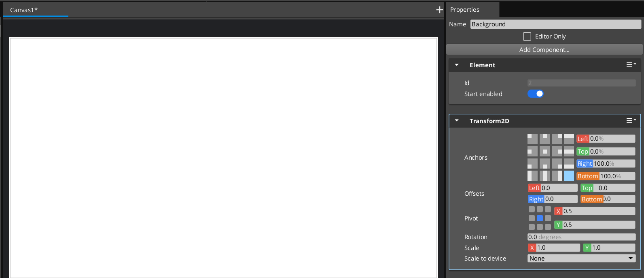Toggle the Start enabled switch
The width and height of the screenshot is (644, 278).
pos(535,94)
